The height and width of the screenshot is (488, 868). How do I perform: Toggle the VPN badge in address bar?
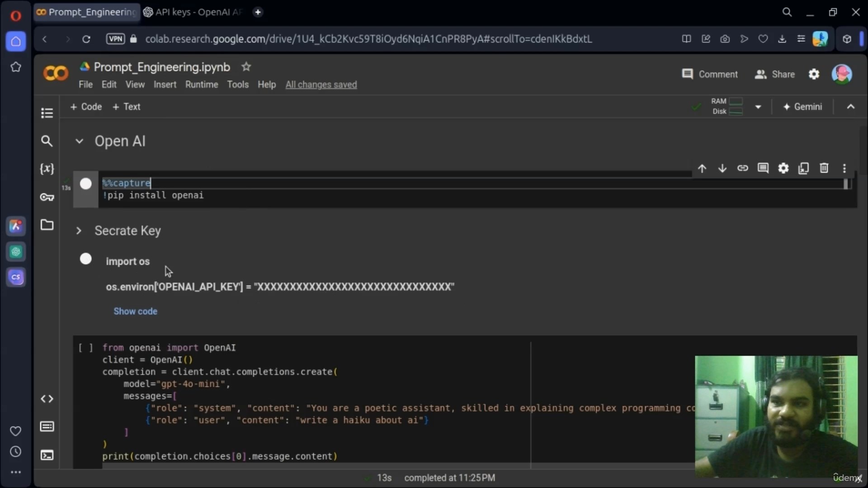115,39
